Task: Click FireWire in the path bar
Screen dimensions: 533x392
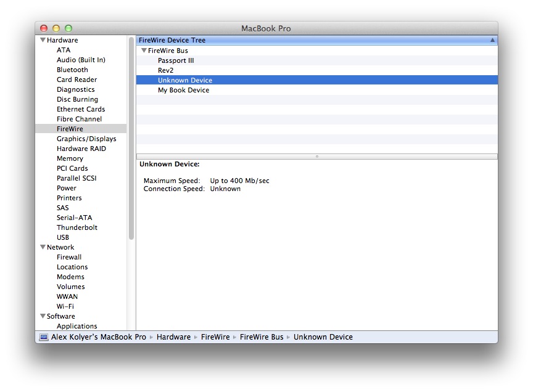Action: (x=215, y=337)
